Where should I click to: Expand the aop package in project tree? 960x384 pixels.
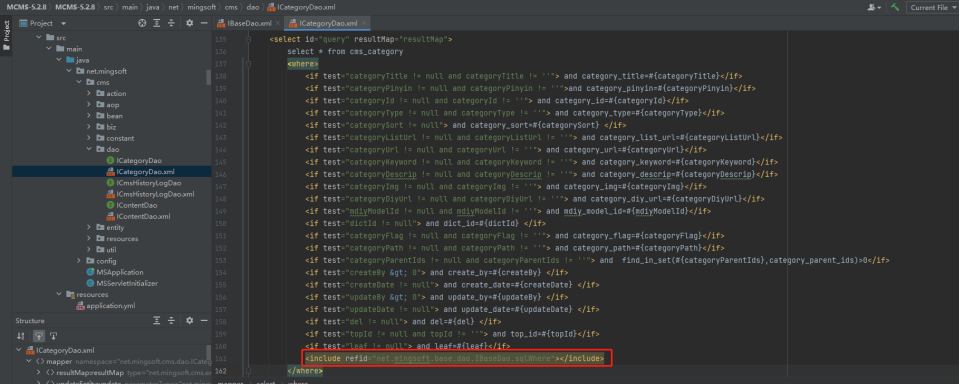(89, 105)
